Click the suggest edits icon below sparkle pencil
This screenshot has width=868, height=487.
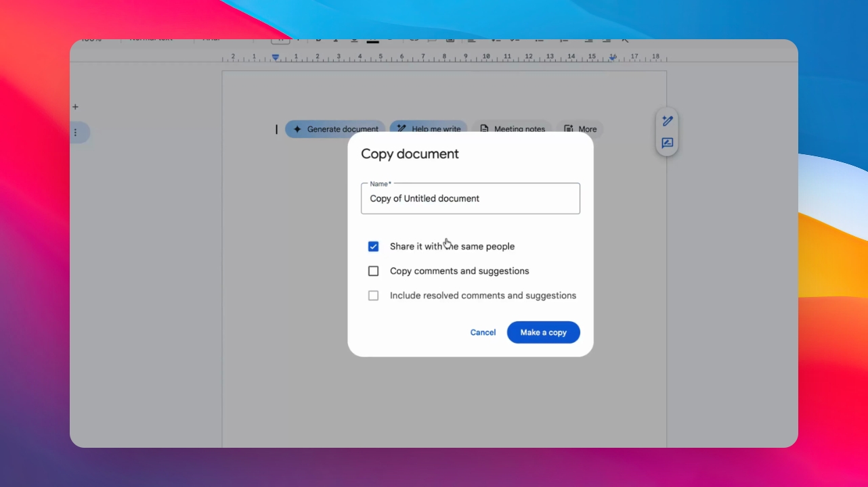pos(668,143)
